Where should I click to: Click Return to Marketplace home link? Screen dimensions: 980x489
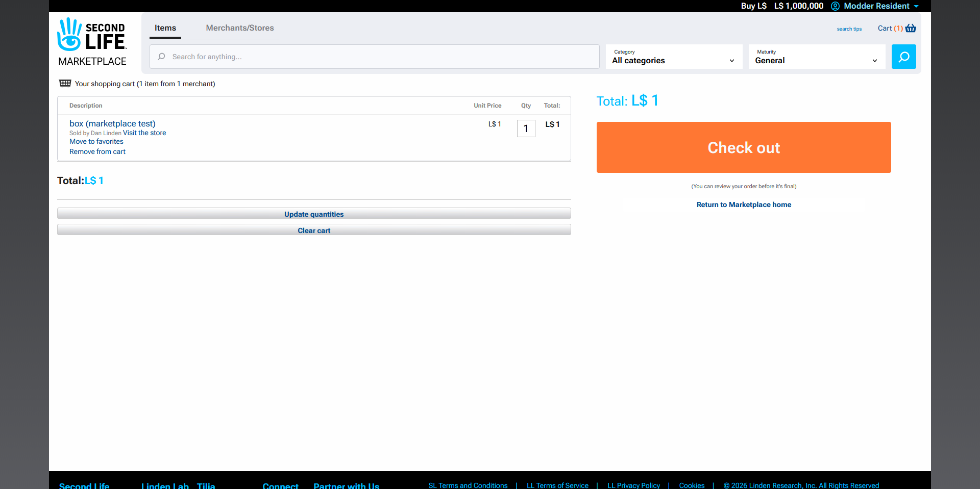click(744, 204)
